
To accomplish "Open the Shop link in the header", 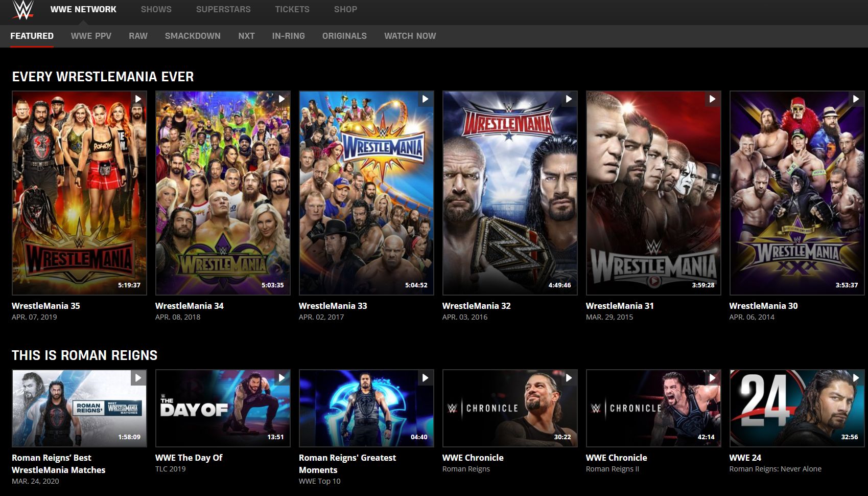I will pyautogui.click(x=346, y=9).
